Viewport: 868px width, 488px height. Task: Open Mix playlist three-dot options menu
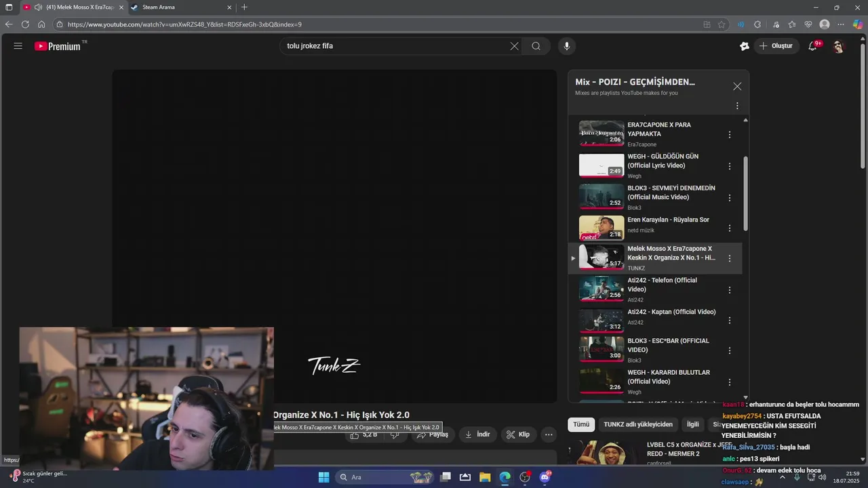coord(737,106)
